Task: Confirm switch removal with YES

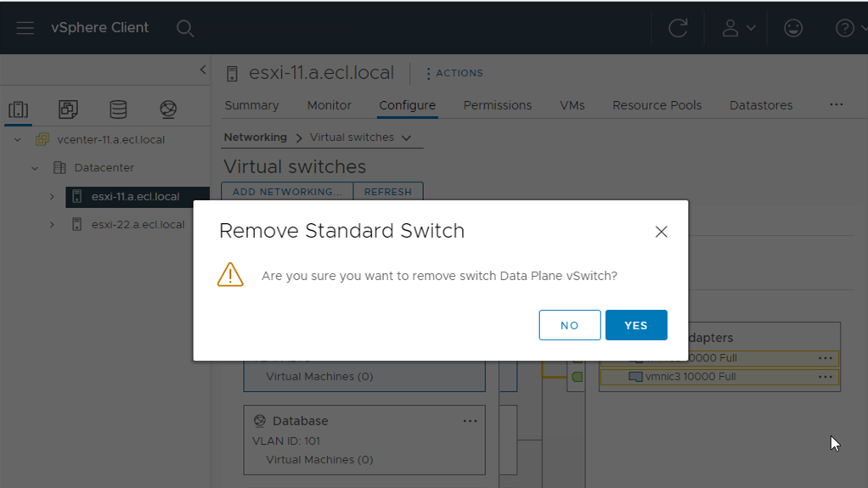Action: (635, 325)
